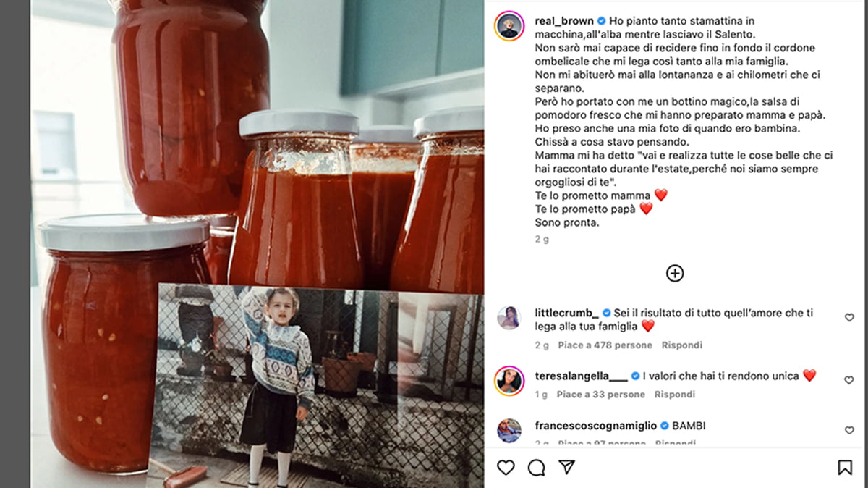Like the post with heart icon
The height and width of the screenshot is (488, 868).
click(506, 468)
